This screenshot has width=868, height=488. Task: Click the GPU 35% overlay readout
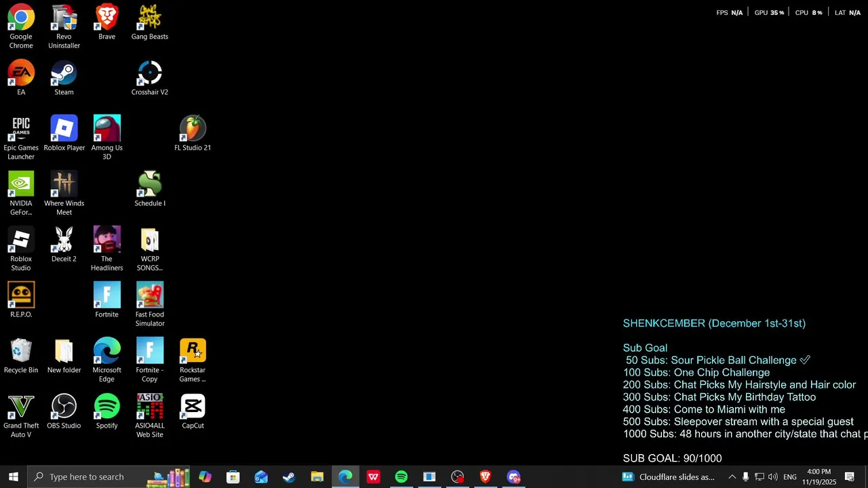pyautogui.click(x=769, y=12)
